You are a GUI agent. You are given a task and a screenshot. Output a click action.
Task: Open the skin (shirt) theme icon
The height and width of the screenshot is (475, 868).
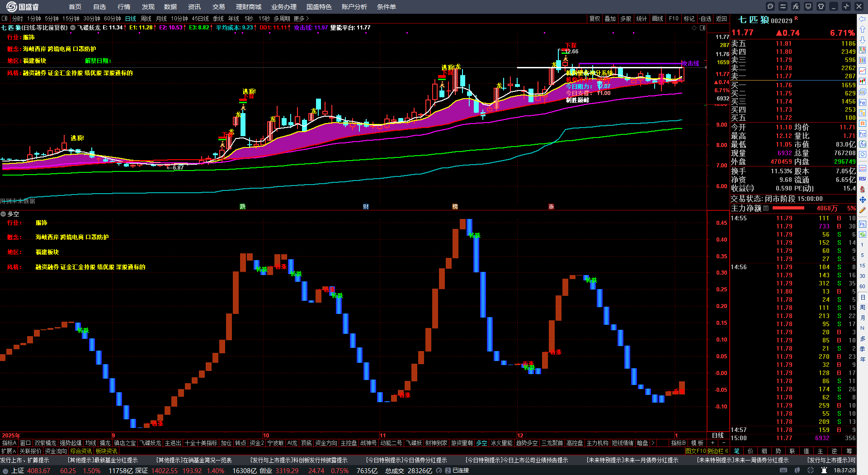point(821,6)
